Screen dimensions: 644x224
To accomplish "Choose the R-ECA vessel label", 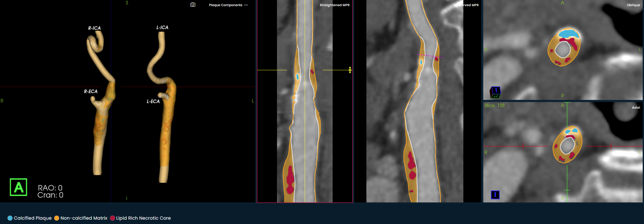I will 91,91.
